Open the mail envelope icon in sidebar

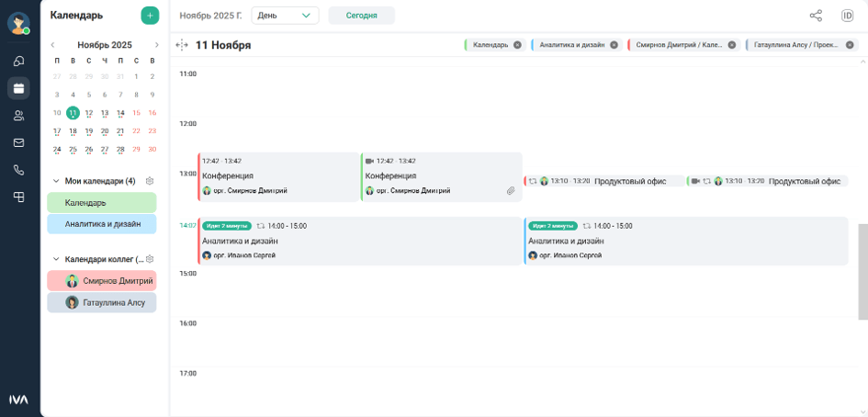point(18,142)
